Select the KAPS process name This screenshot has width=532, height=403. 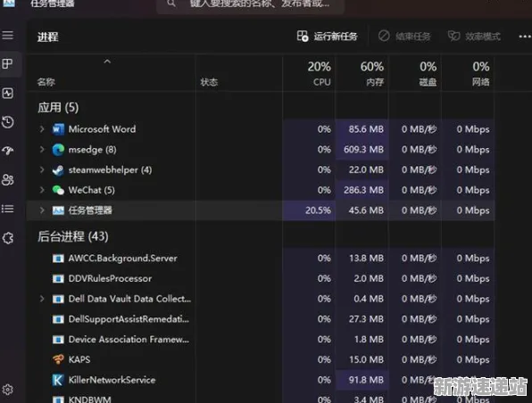coord(79,359)
